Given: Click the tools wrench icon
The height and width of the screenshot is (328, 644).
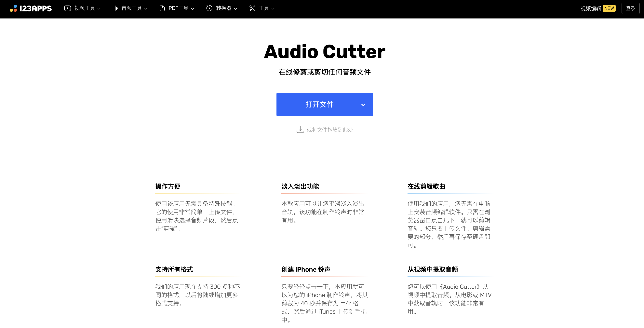Looking at the screenshot, I should tap(252, 8).
